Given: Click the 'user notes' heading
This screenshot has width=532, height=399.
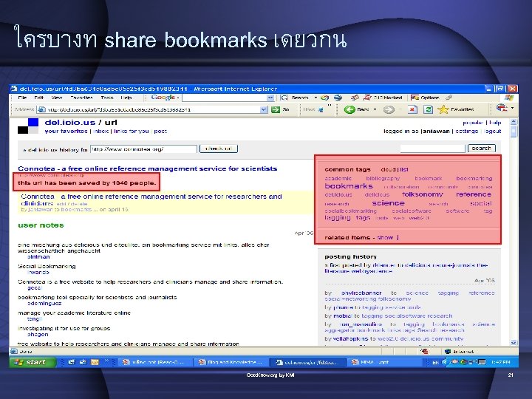Looking at the screenshot, I should [x=41, y=225].
